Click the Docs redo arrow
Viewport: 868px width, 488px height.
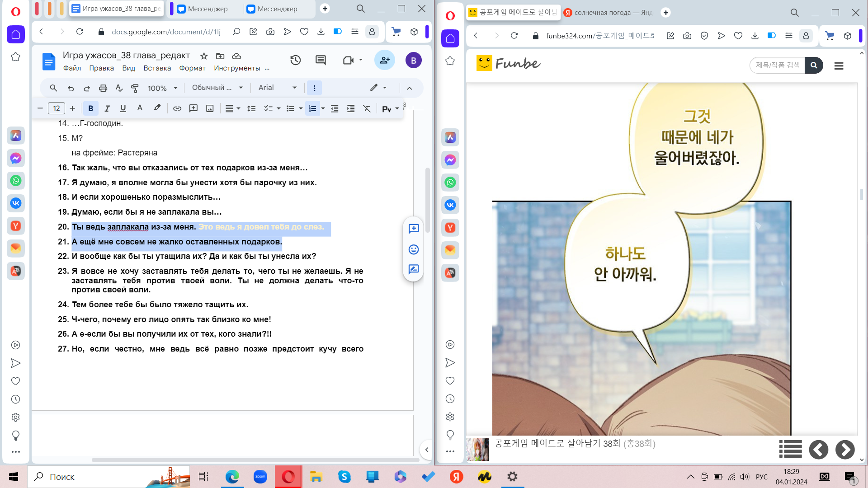click(x=87, y=88)
